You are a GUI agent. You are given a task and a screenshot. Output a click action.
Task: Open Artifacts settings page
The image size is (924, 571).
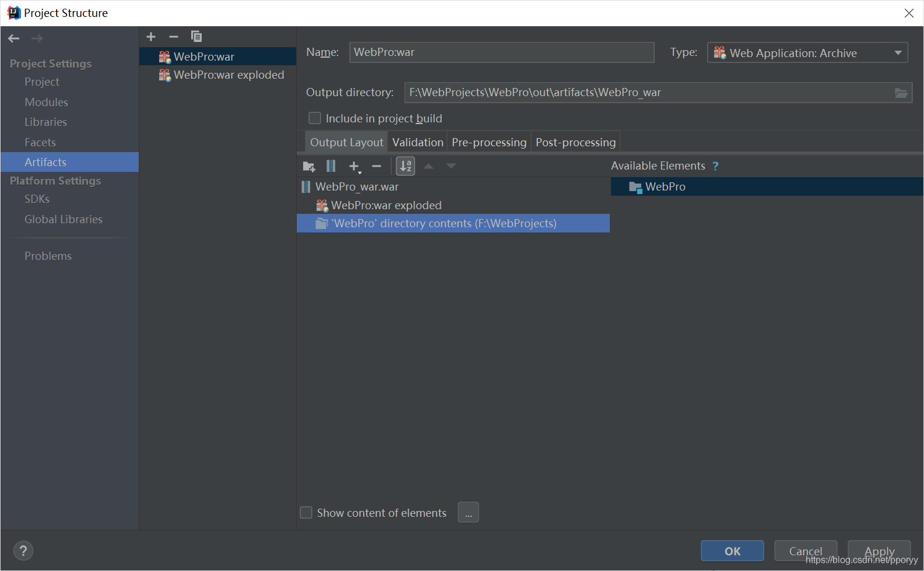tap(69, 162)
